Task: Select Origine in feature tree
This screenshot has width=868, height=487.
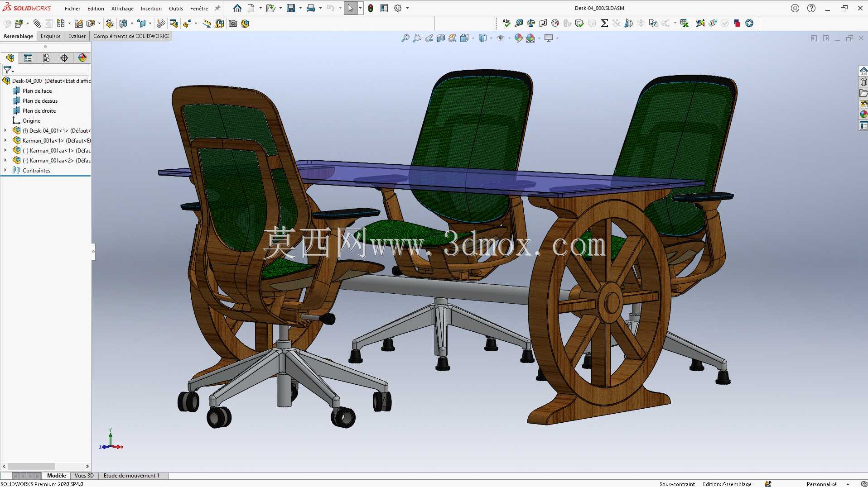Action: click(31, 121)
